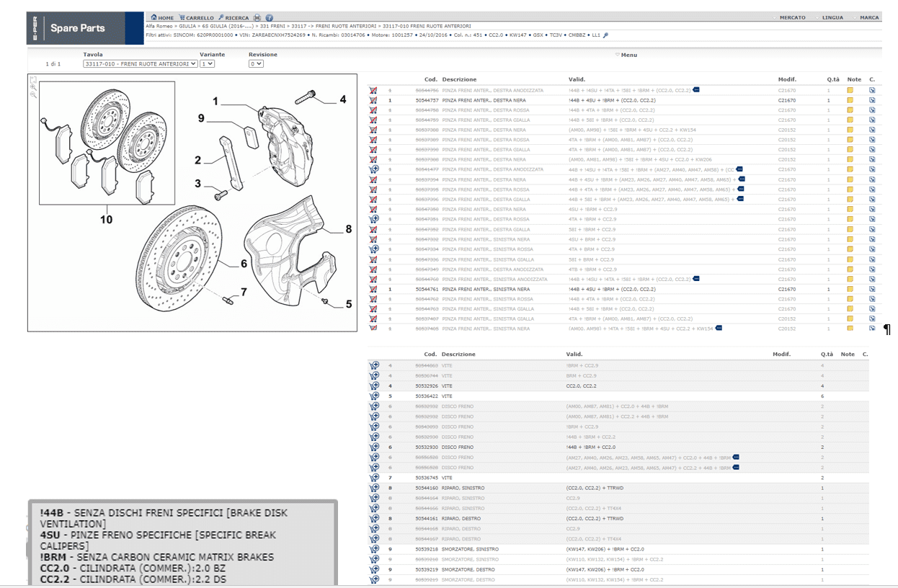Add VITE 50532926 to cart
Image resolution: width=898 pixels, height=588 pixels.
coord(374,386)
